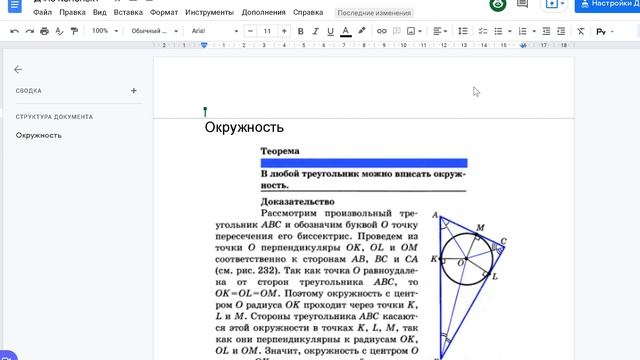Open the Дополнения menu
This screenshot has height=360, width=640.
pyautogui.click(x=263, y=12)
